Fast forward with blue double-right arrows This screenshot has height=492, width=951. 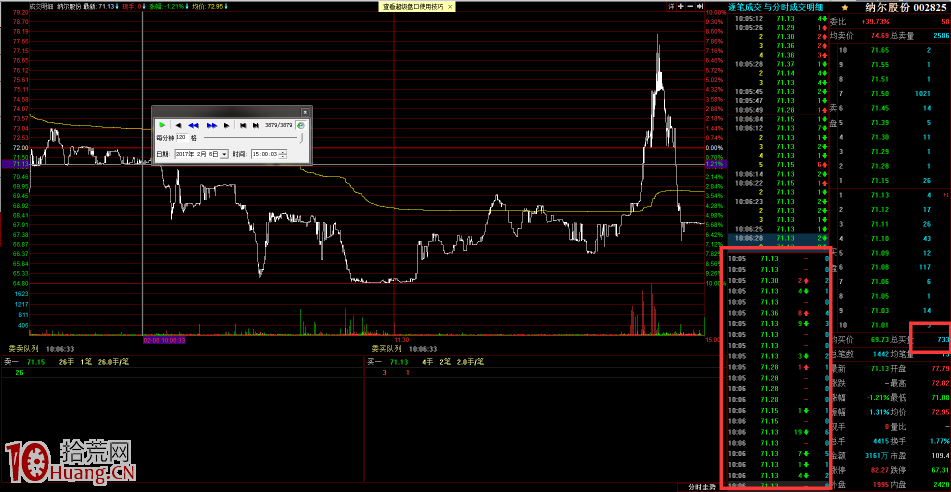point(212,126)
